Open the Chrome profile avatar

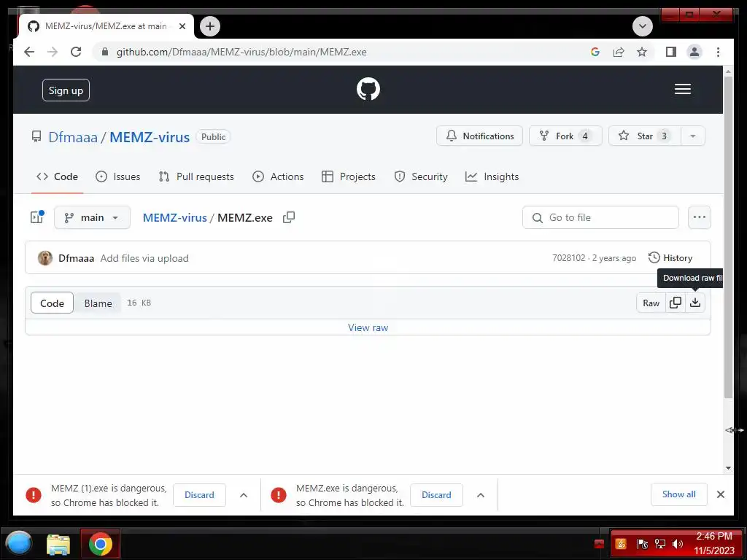coord(694,52)
